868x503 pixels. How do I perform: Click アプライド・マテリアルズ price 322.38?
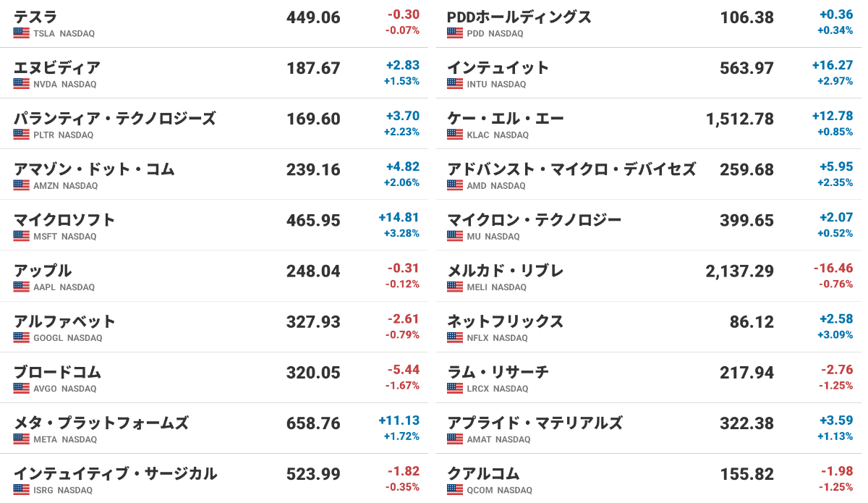point(746,423)
